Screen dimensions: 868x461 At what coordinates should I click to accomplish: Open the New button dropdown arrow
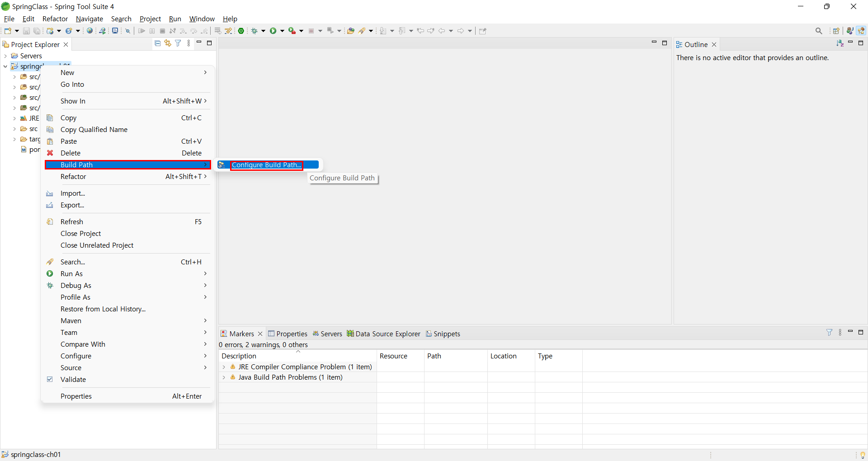17,31
